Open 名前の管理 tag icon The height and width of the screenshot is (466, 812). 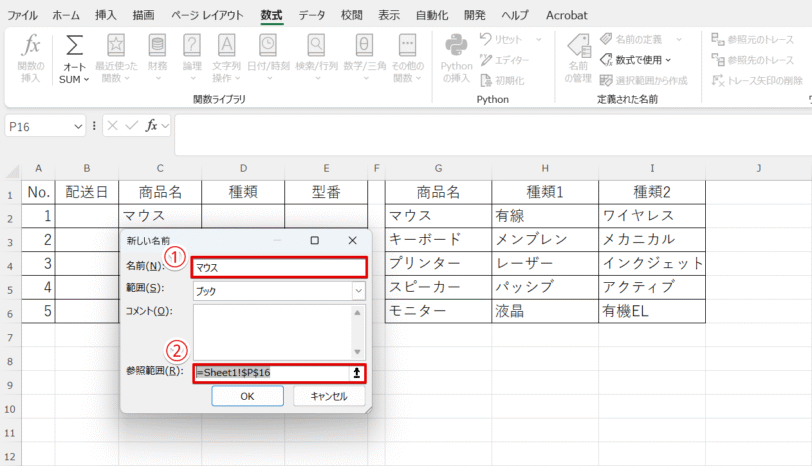tap(579, 46)
